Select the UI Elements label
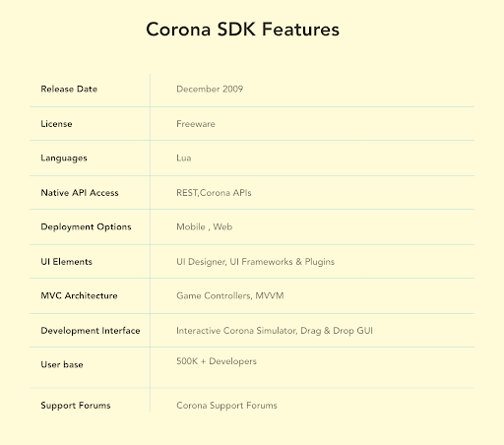This screenshot has height=445, width=504. (67, 262)
